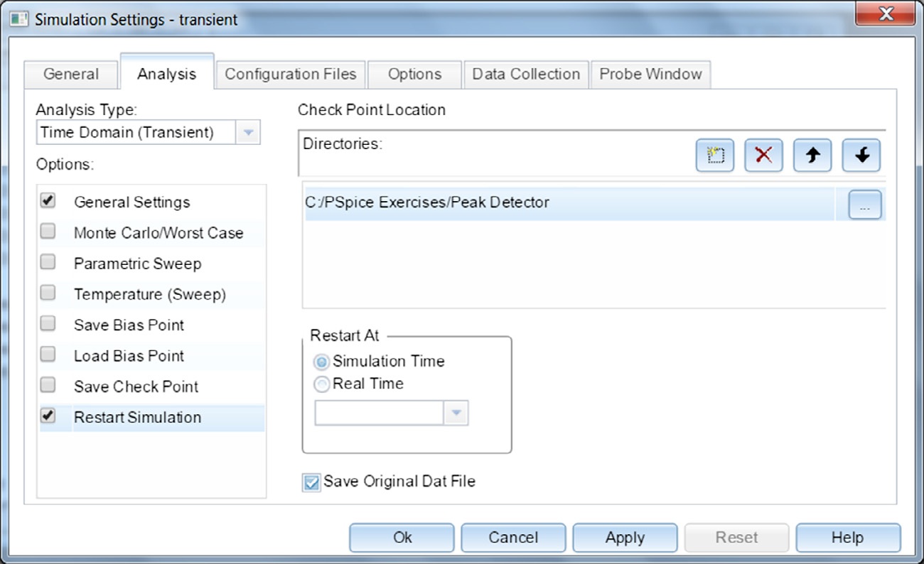The width and height of the screenshot is (924, 564).
Task: Switch to the Configuration Files tab
Action: 290,75
